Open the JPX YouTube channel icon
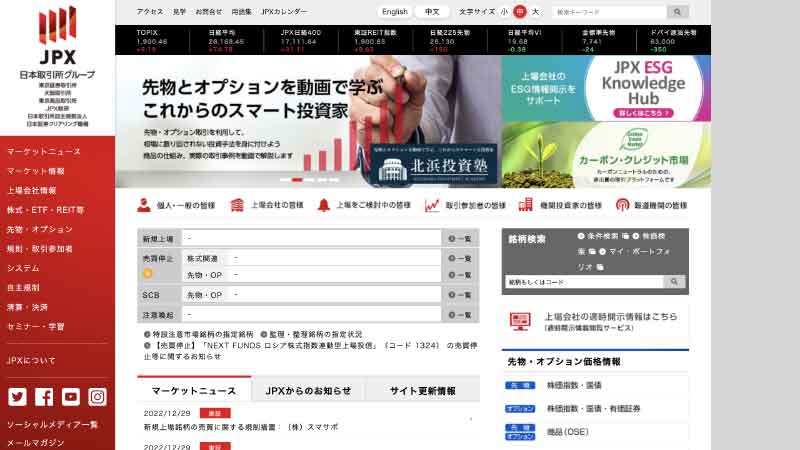The width and height of the screenshot is (800, 450). coord(70,396)
